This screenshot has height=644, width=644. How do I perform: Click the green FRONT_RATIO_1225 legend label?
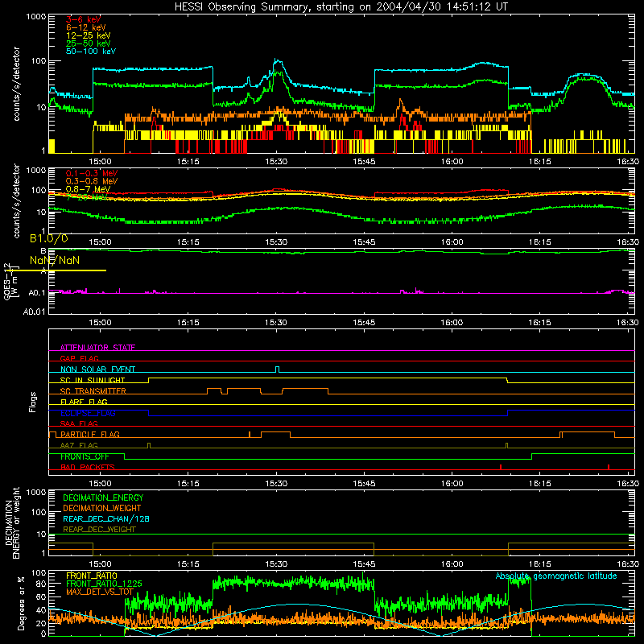(x=104, y=584)
